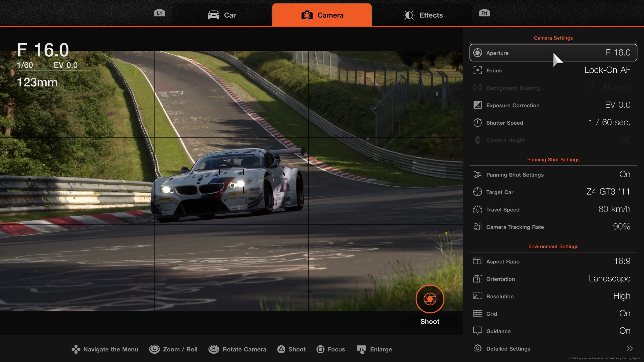This screenshot has width=644, height=362.
Task: Change Orientation Landscape option
Action: click(x=610, y=279)
